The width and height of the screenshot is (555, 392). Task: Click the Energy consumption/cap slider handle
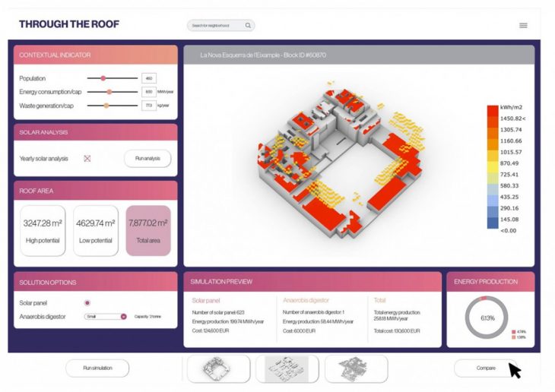(x=109, y=92)
